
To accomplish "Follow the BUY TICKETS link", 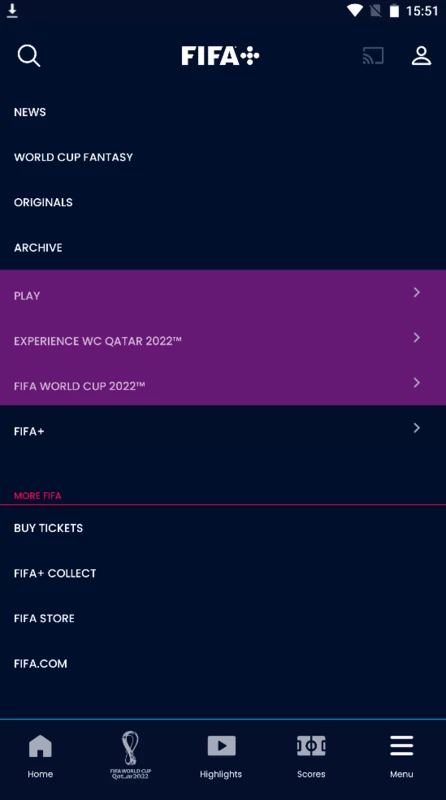I will pyautogui.click(x=48, y=528).
